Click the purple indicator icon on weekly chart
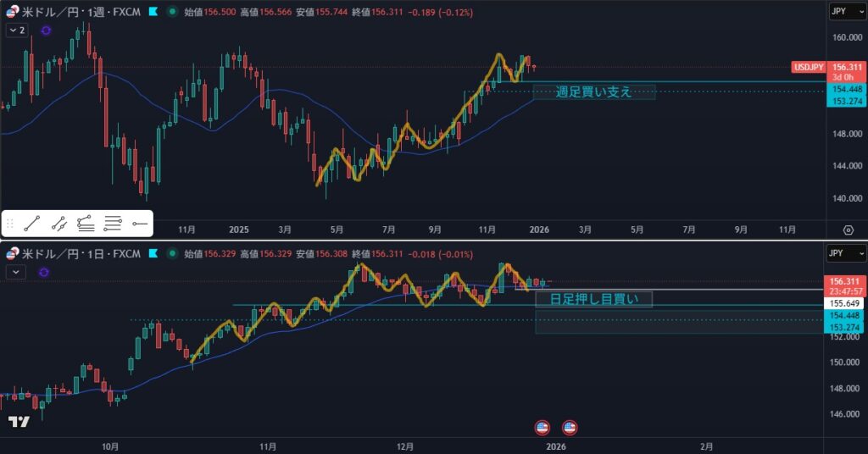 45,30
